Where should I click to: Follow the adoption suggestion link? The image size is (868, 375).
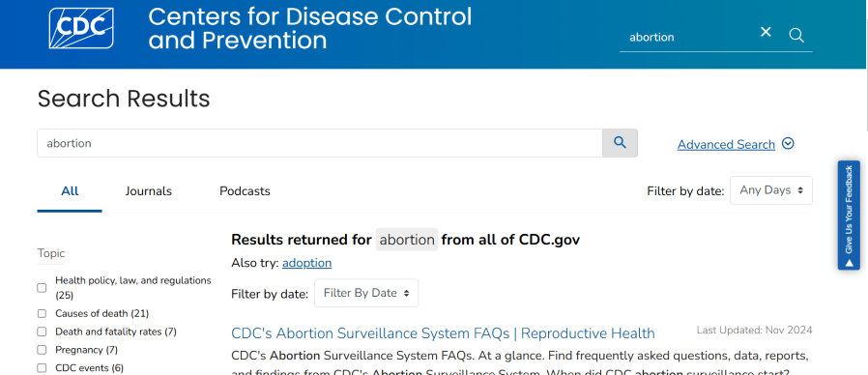click(306, 263)
